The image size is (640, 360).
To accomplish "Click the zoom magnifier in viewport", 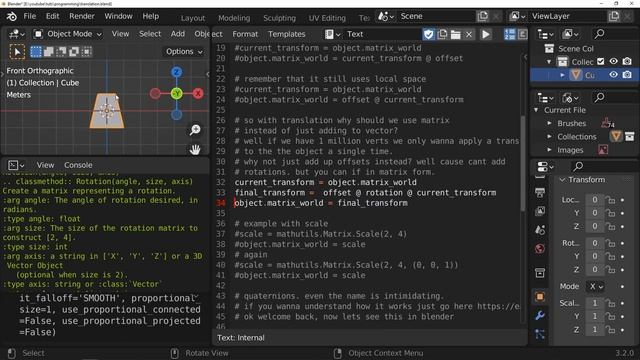I will click(195, 130).
